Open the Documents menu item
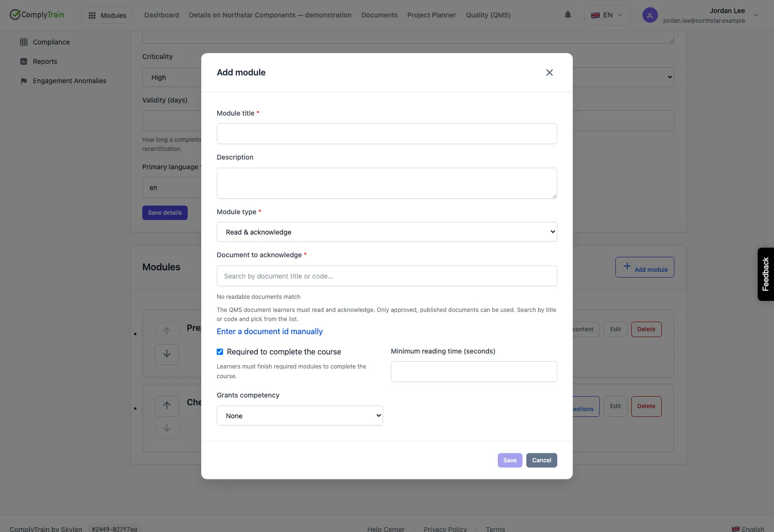 [379, 15]
